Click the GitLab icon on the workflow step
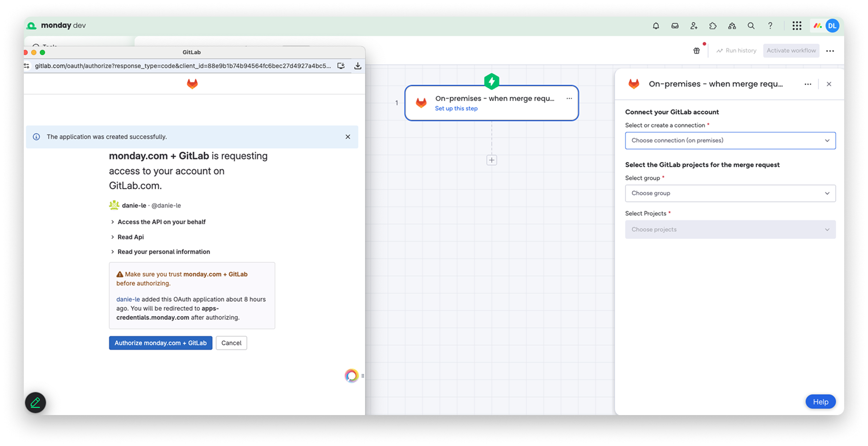Image resolution: width=868 pixels, height=446 pixels. click(421, 103)
